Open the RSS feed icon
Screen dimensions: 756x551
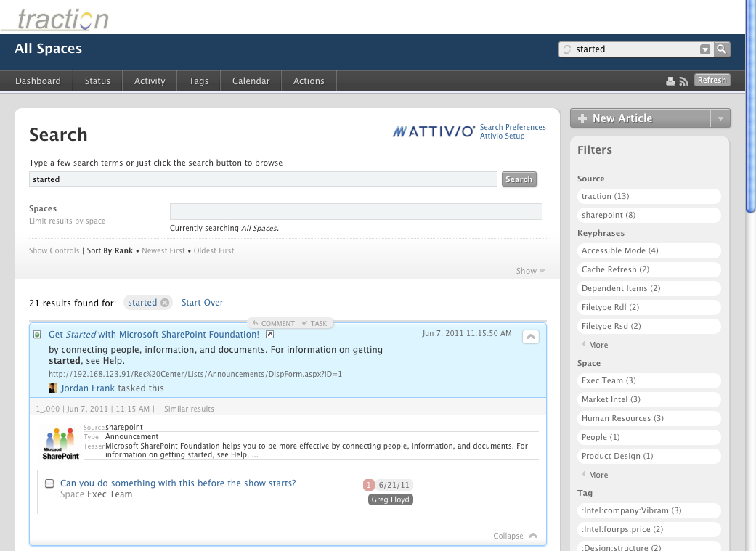coord(683,81)
